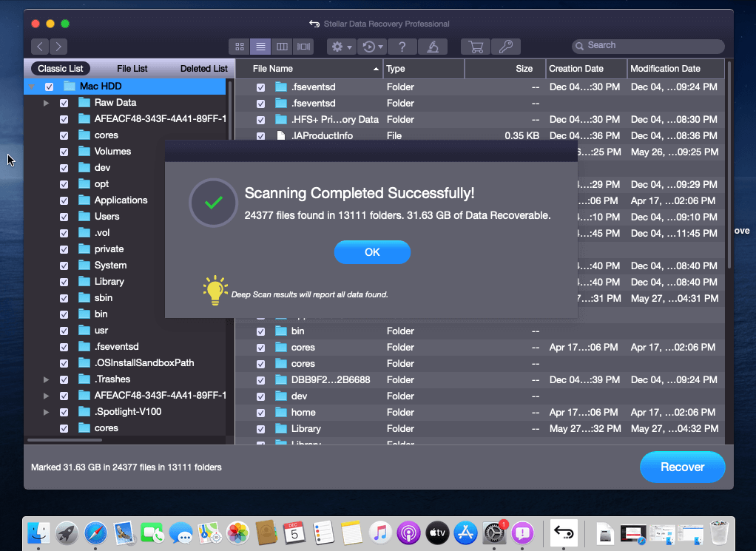Image resolution: width=756 pixels, height=551 pixels.
Task: Uncheck the Users folder checkbox
Action: 64,217
